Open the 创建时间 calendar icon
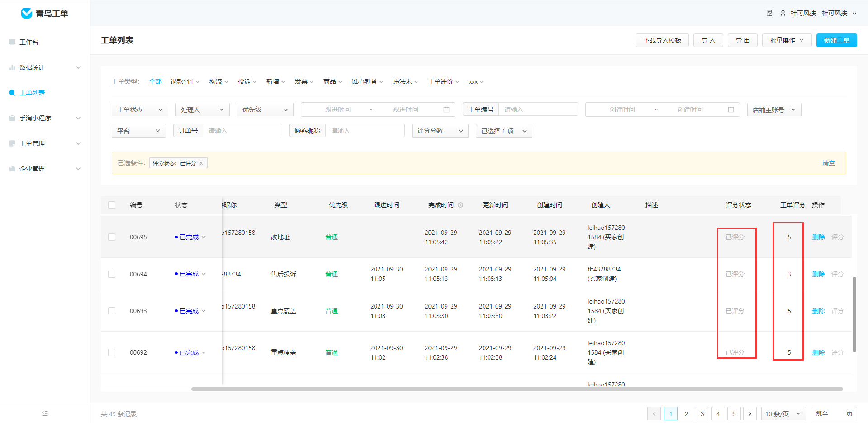This screenshot has width=868, height=423. 731,109
